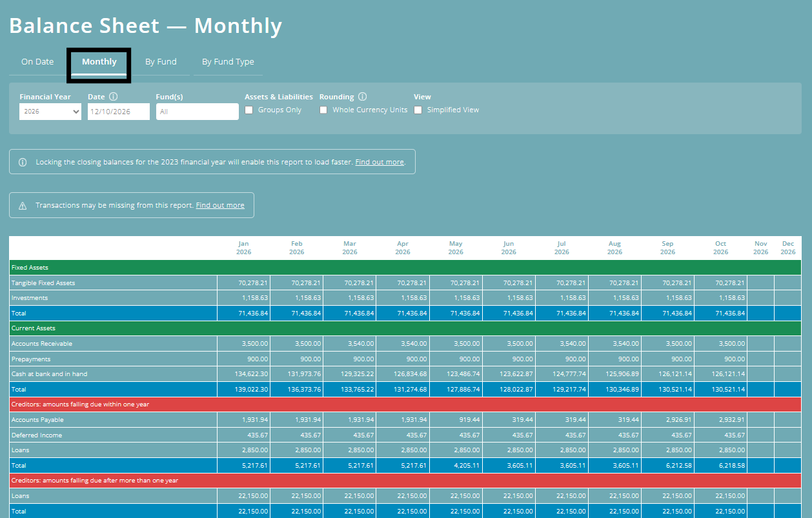Click 'Creditors: amounts falling due within one year' header
812x518 pixels.
pos(405,404)
